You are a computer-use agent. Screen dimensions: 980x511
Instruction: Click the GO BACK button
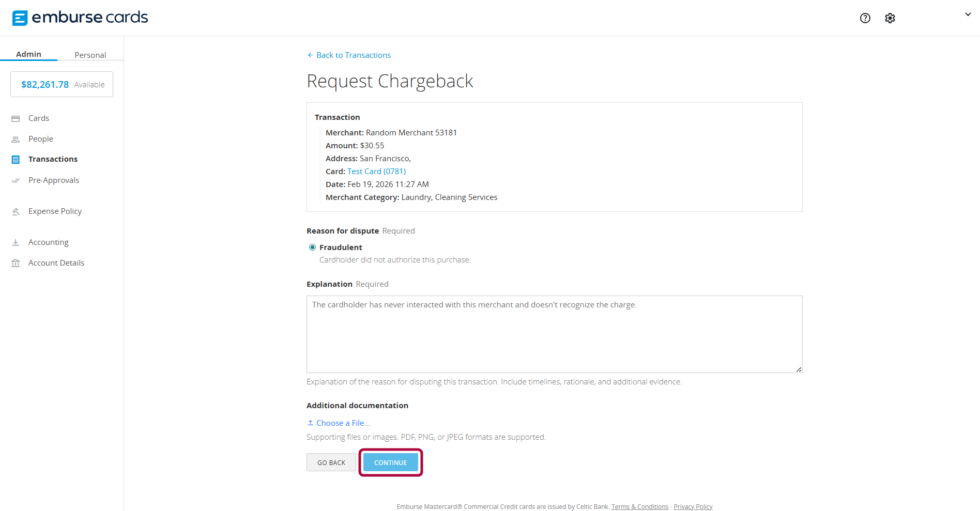pyautogui.click(x=331, y=462)
